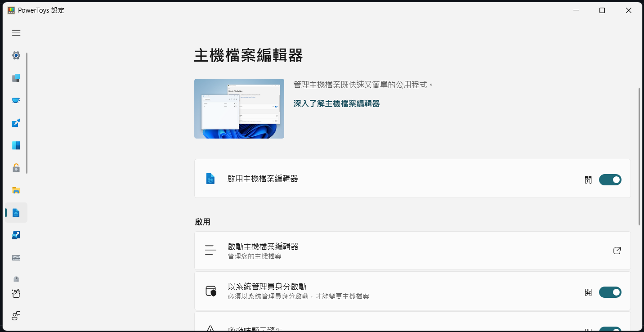Click the File Explorer add-ons folder icon
The height and width of the screenshot is (332, 644).
coord(16,190)
